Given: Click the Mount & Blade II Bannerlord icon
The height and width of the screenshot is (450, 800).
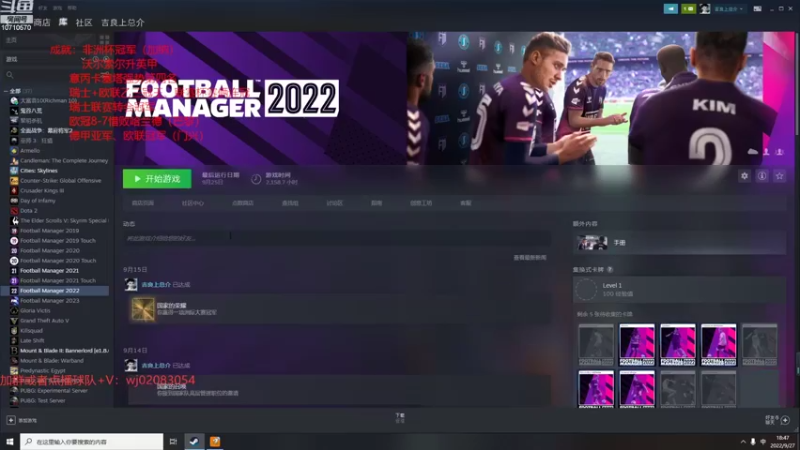Looking at the screenshot, I should coord(14,351).
